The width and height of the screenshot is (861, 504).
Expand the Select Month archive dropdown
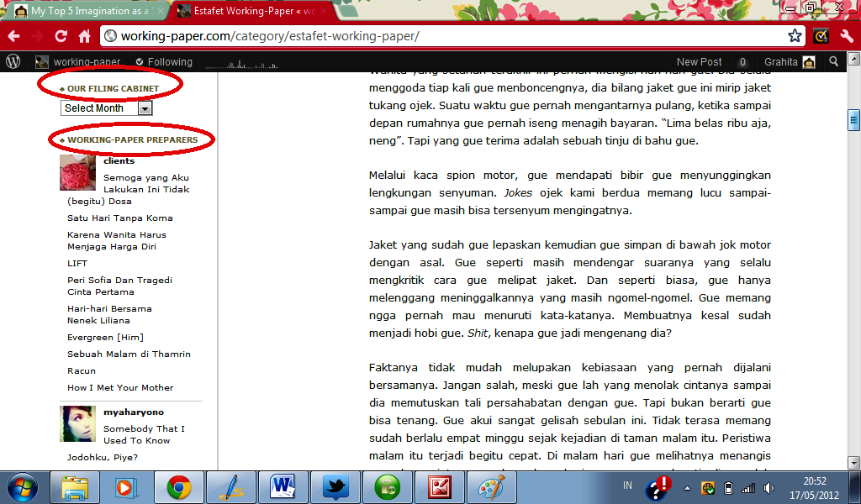point(145,108)
